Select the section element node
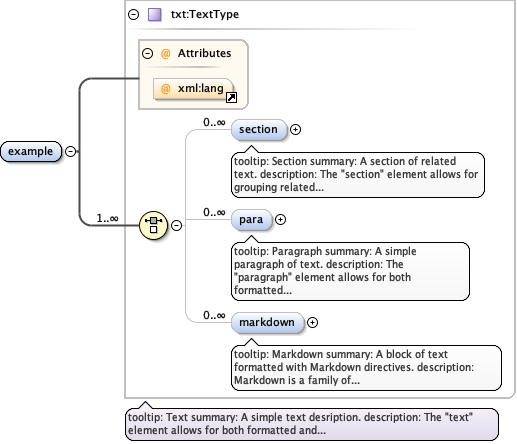The width and height of the screenshot is (517, 444). click(x=259, y=130)
